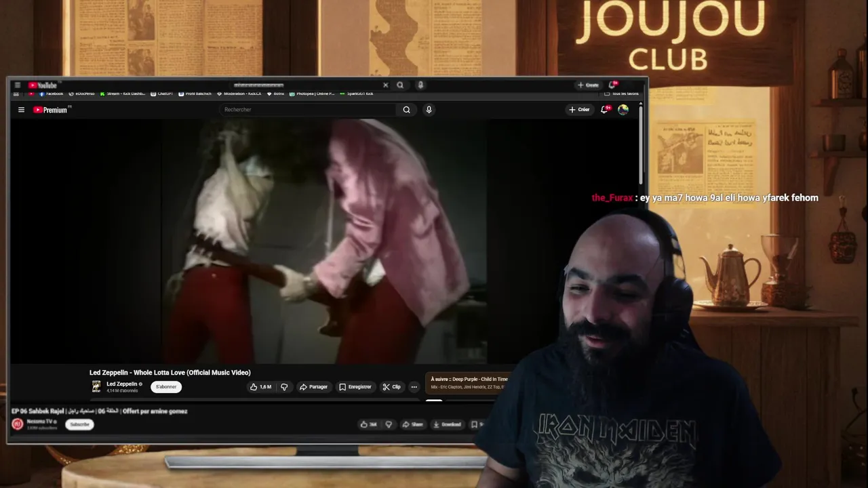Open the top bar notifications bell

click(x=612, y=85)
